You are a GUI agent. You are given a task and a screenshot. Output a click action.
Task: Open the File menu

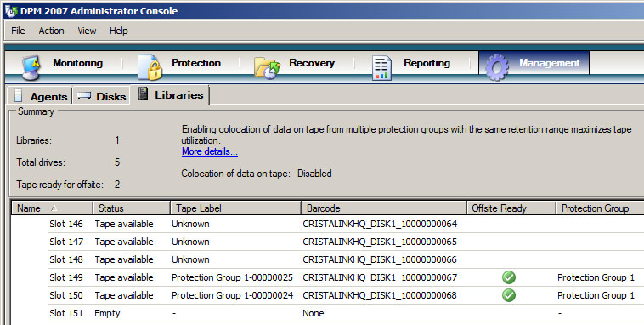[18, 31]
